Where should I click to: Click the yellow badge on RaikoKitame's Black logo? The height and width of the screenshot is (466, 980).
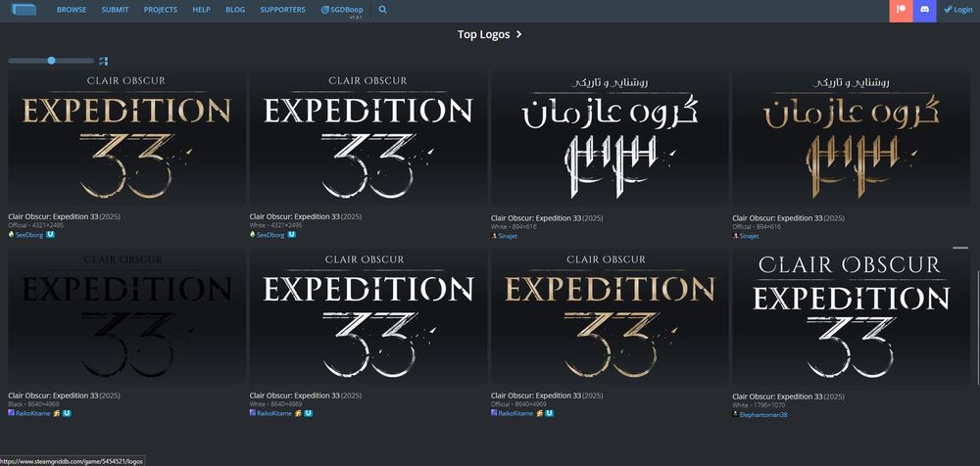coord(57,413)
